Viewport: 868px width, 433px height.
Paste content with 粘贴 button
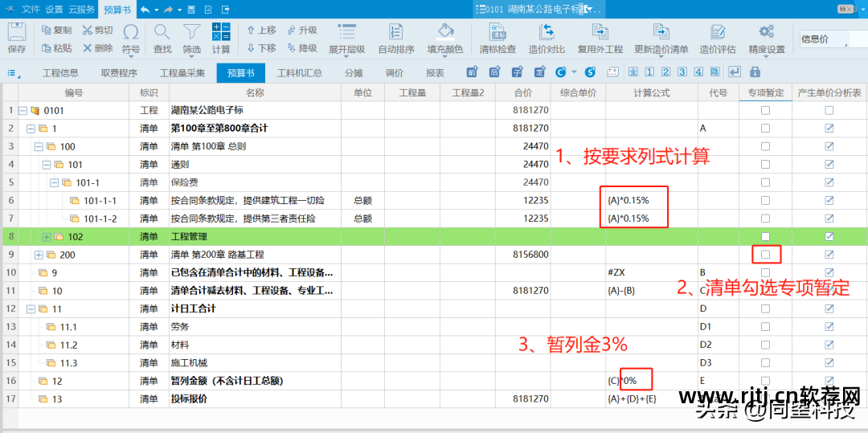click(x=57, y=48)
